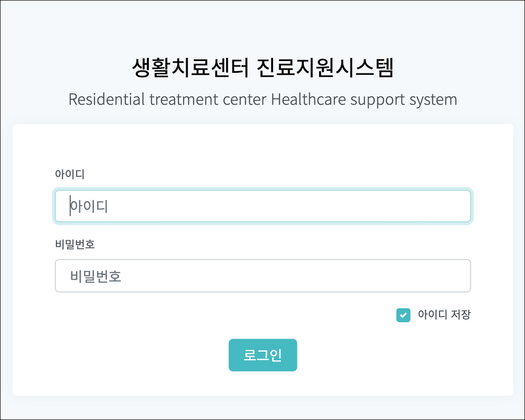Select the 비밀번호 input field
525x420 pixels.
pos(263,276)
